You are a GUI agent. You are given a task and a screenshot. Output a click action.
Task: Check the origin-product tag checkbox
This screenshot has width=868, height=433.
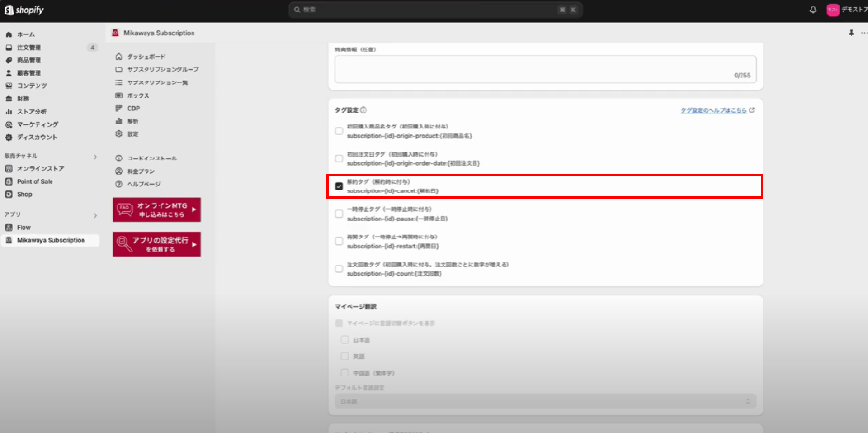tap(339, 131)
